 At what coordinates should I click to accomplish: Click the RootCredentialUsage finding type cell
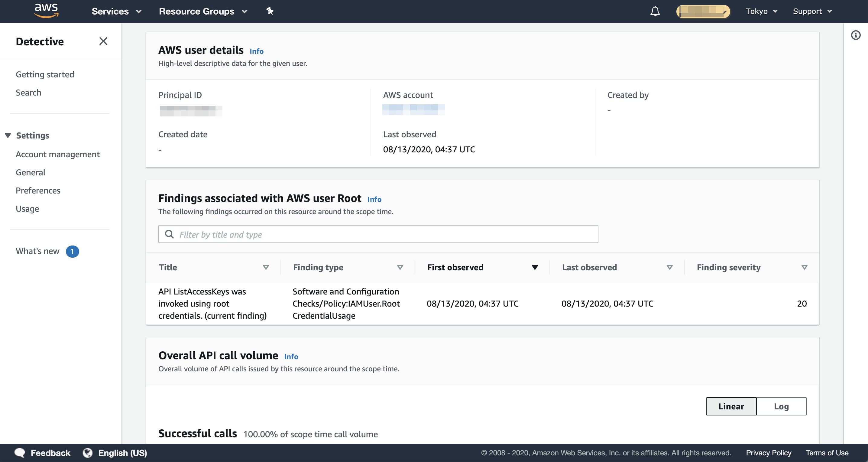point(346,304)
